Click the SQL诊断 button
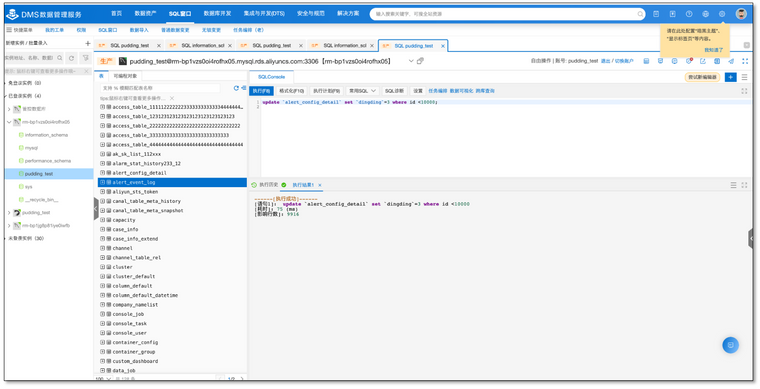The height and width of the screenshot is (389, 760). point(394,91)
